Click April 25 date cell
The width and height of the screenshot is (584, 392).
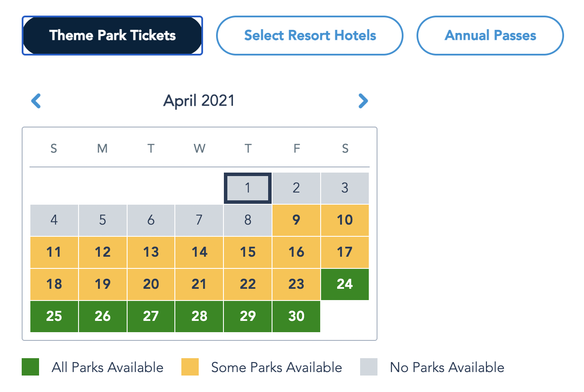[x=54, y=317]
